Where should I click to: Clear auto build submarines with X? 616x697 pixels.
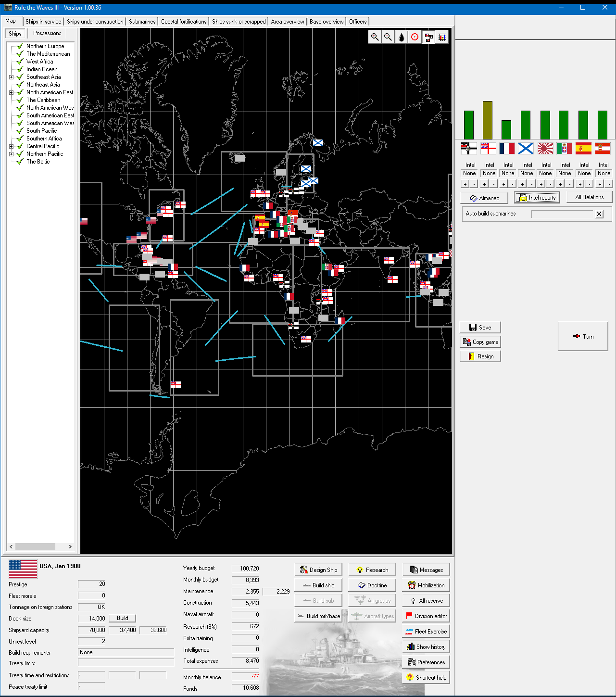click(x=599, y=214)
